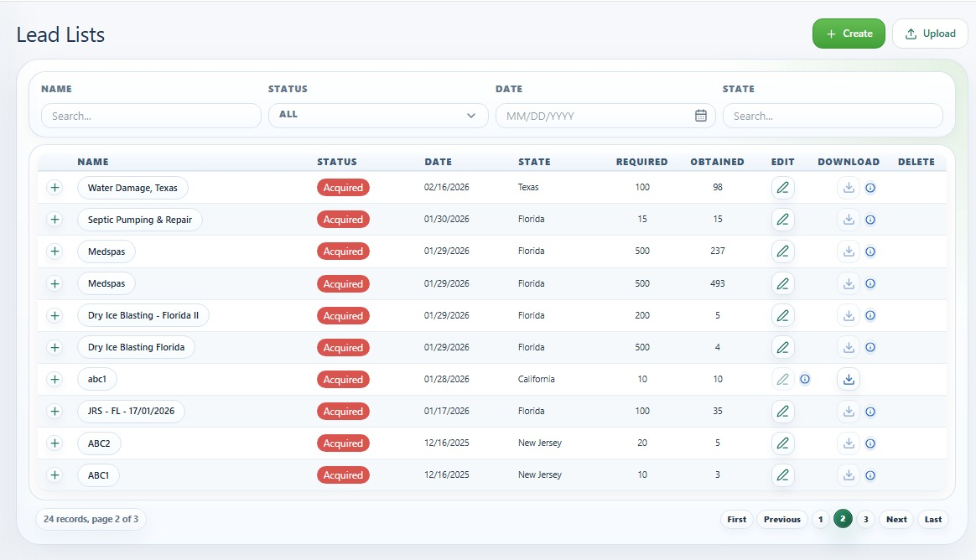Expand the ABC1 row details
The image size is (976, 560).
(55, 475)
